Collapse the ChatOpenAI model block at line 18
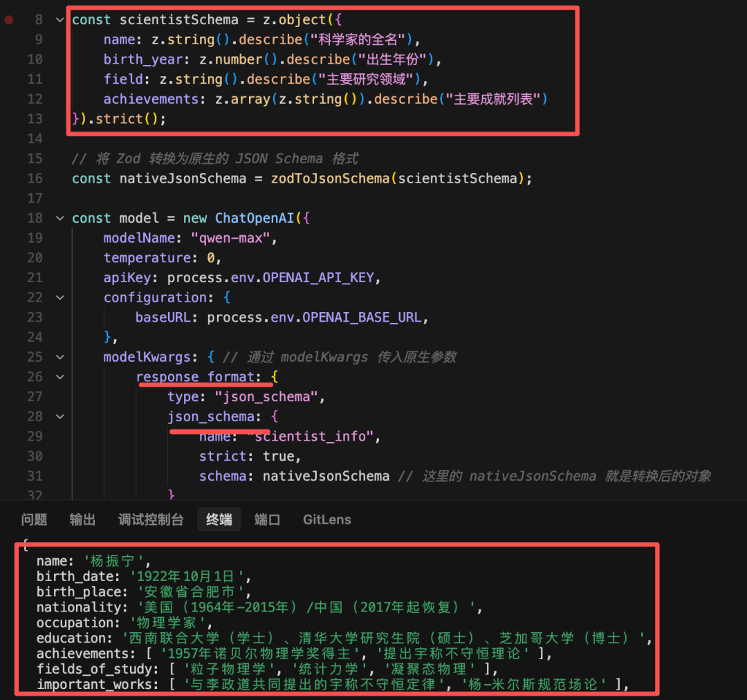Screen dimensions: 747x700 [60, 219]
